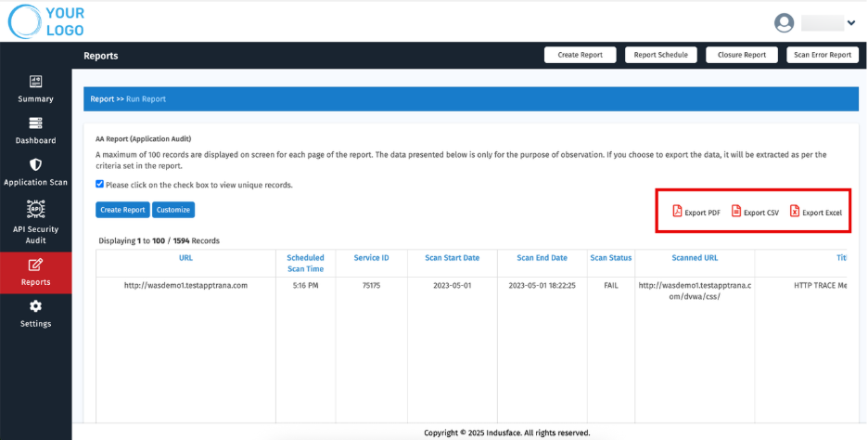Click the Export Excel icon

click(x=795, y=211)
